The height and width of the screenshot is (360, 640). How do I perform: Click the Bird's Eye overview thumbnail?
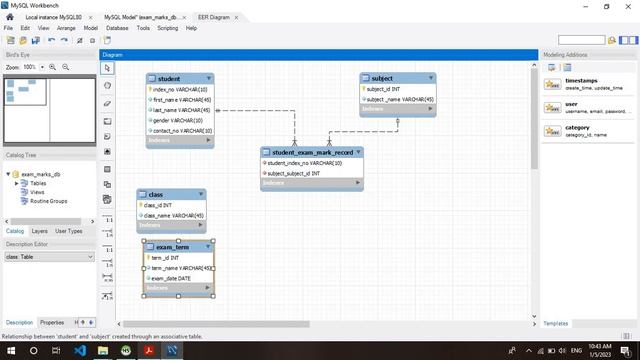pos(49,110)
